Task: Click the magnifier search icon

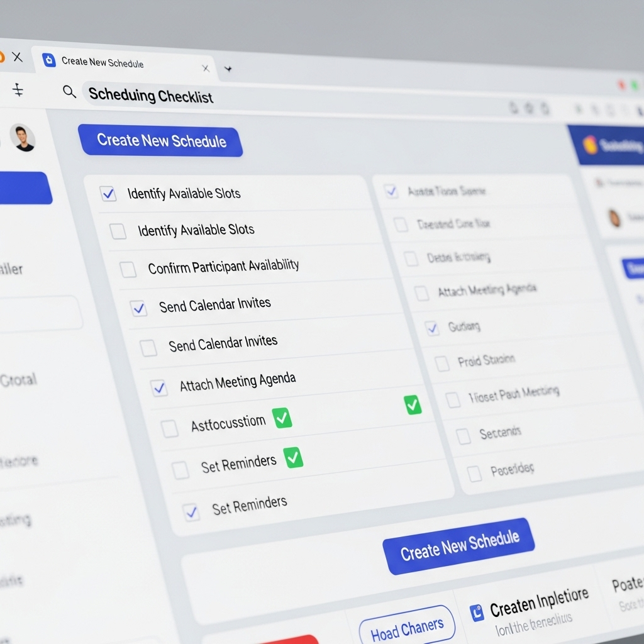Action: point(69,92)
